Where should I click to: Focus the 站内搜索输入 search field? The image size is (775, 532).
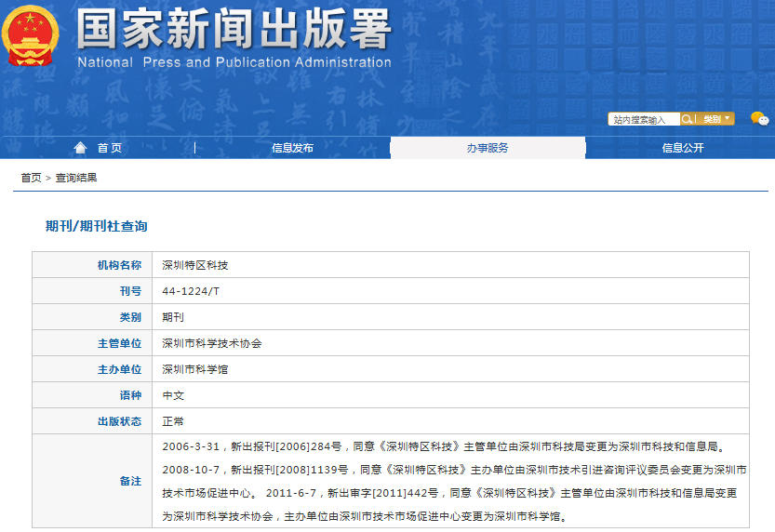click(644, 119)
